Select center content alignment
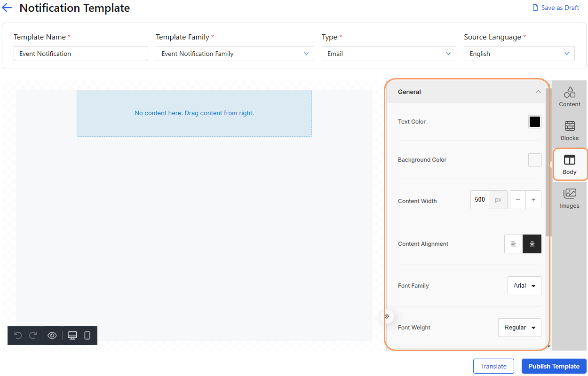This screenshot has height=376, width=588. pyautogui.click(x=532, y=244)
